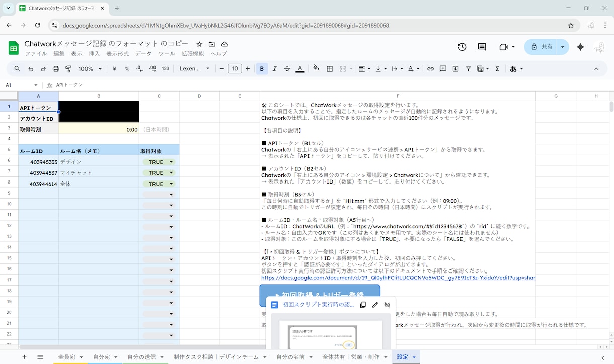Open the zoom 100% dropdown
This screenshot has height=364, width=614.
[90, 69]
